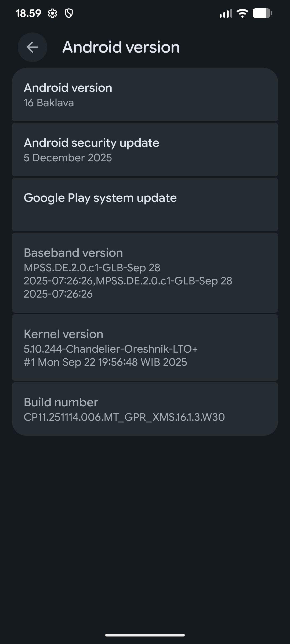Tap the Wi-Fi status icon

[242, 13]
